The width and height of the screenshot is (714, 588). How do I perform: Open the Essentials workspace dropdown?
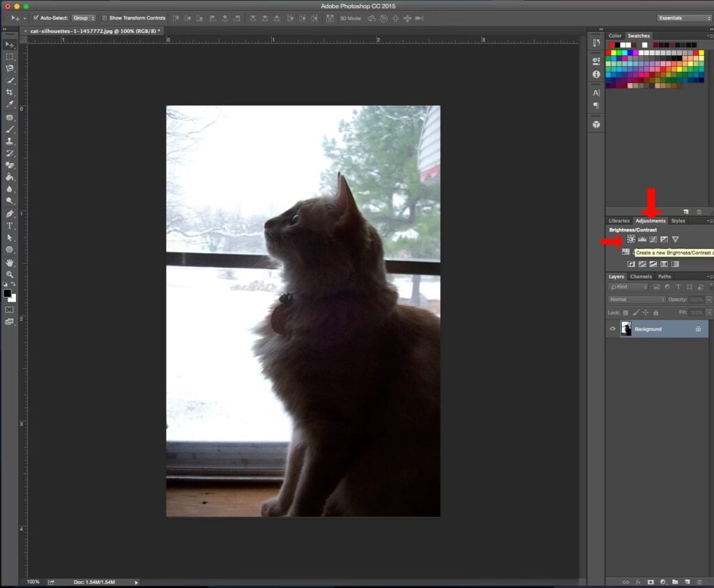tap(683, 17)
